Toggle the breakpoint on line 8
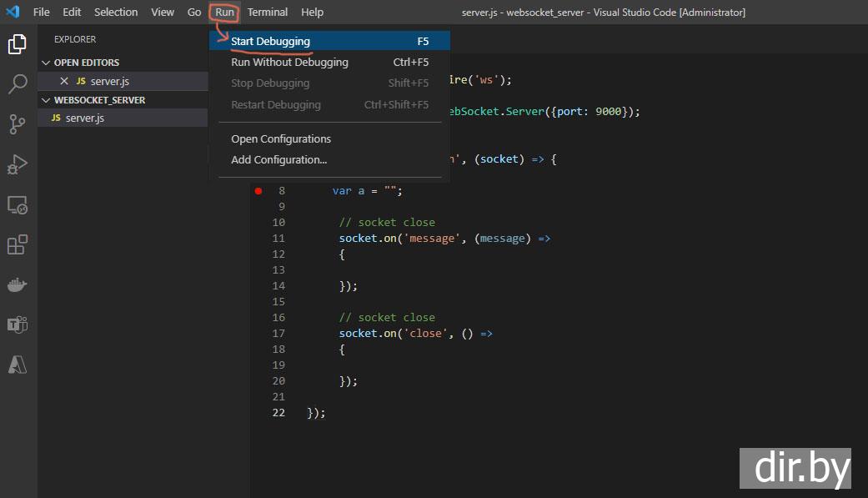The height and width of the screenshot is (498, 868). coord(258,191)
